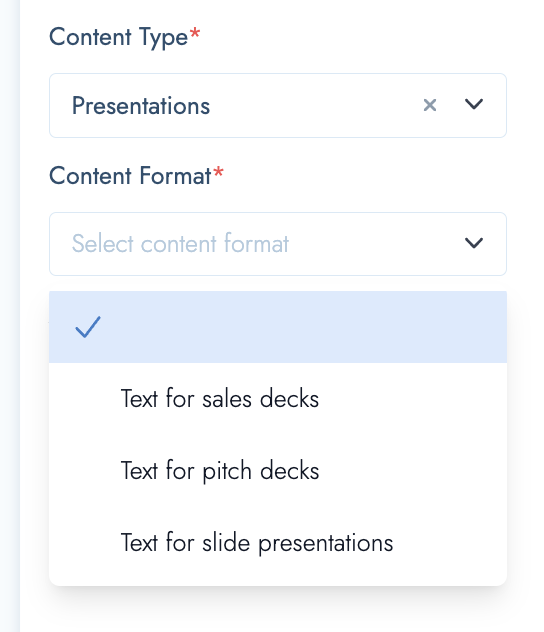544x632 pixels.
Task: Open the Content Type combo box showing Presentations
Action: 278,106
